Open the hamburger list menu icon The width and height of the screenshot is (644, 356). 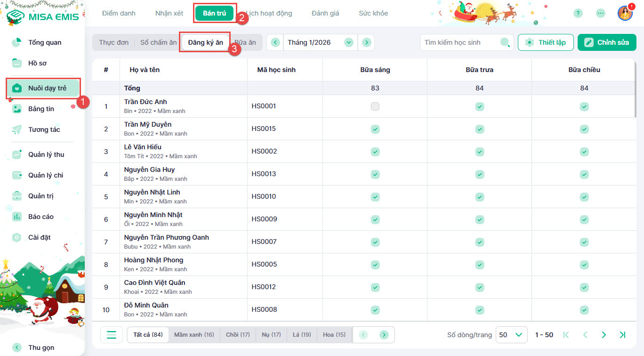click(x=112, y=335)
